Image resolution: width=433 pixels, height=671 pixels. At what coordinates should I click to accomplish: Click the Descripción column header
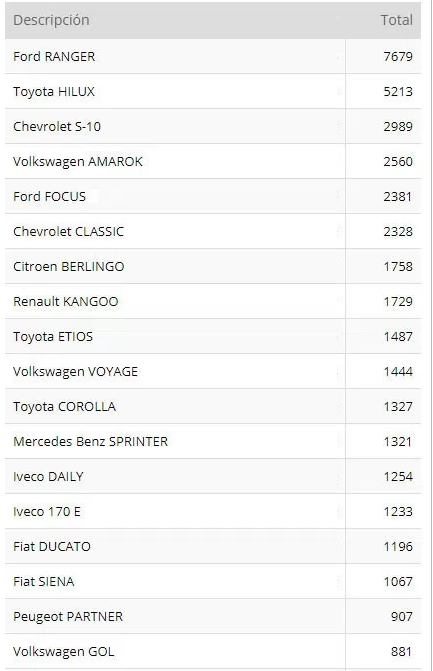pos(51,20)
